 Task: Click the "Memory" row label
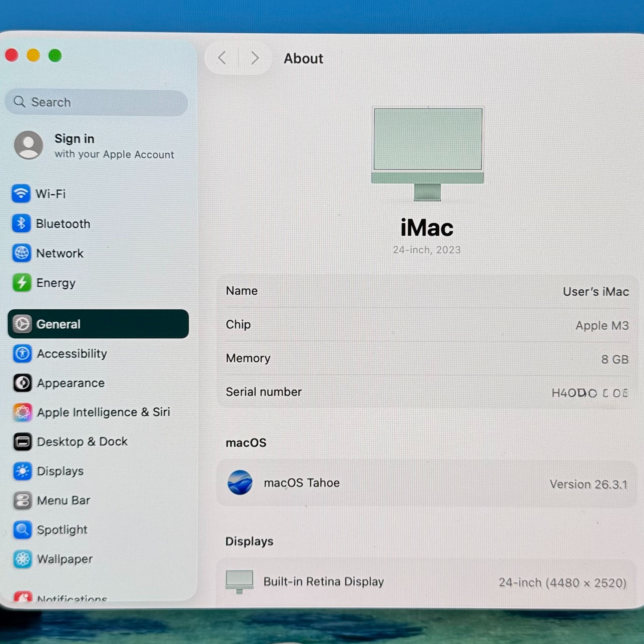tap(248, 358)
